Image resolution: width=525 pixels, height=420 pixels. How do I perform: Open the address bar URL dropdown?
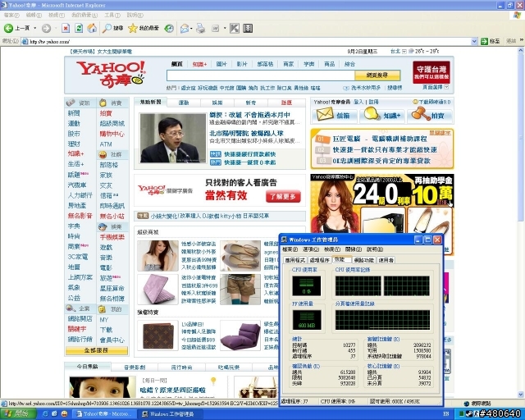click(x=474, y=41)
